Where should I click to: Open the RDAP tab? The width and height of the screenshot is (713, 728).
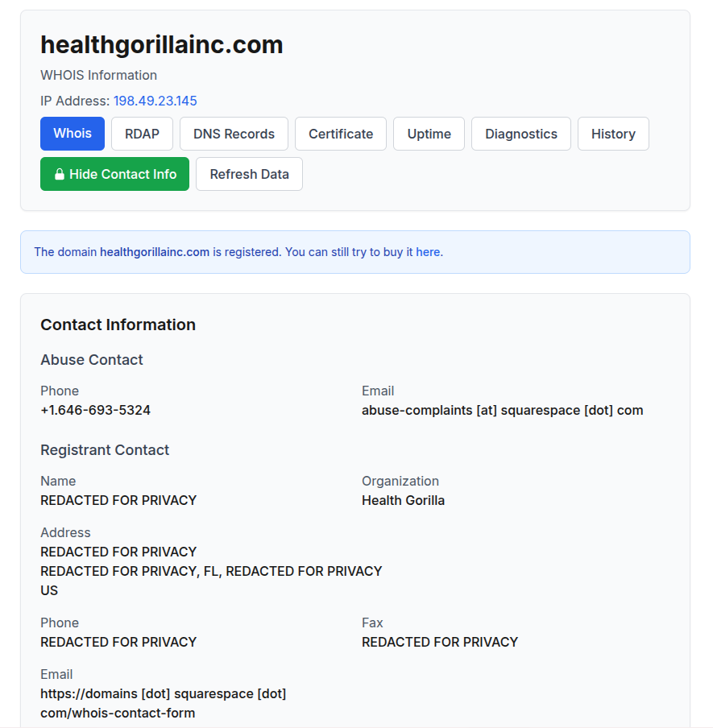pyautogui.click(x=142, y=134)
